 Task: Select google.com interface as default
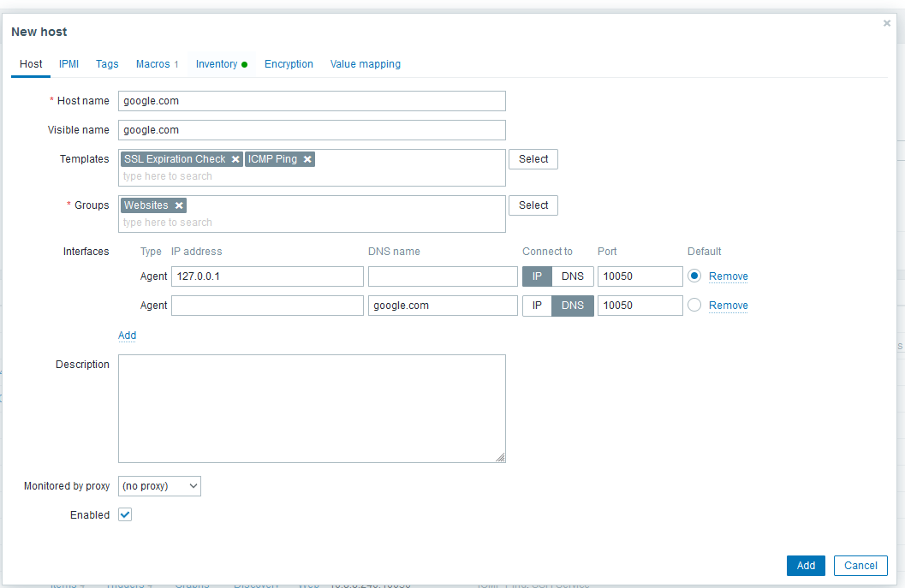coord(694,305)
